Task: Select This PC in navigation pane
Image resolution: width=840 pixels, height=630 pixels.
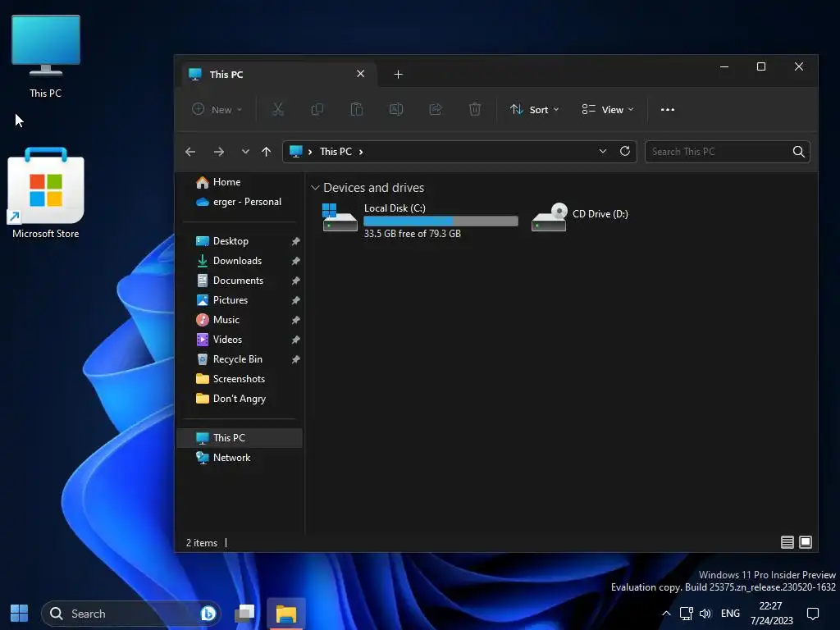Action: click(240, 438)
